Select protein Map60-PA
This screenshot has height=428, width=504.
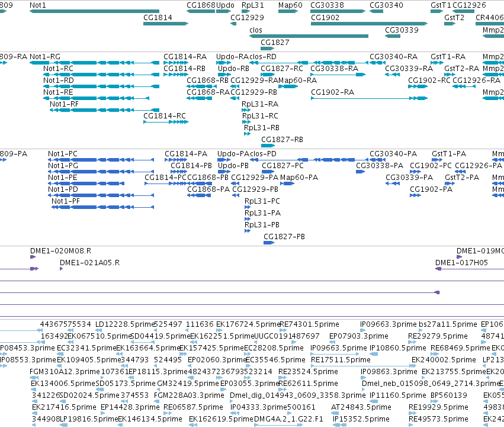tap(287, 184)
